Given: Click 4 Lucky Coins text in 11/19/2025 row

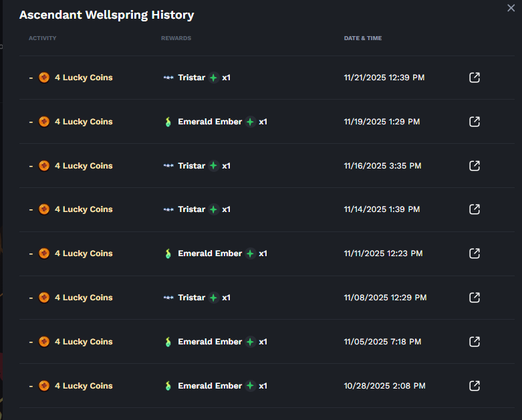Looking at the screenshot, I should point(84,122).
